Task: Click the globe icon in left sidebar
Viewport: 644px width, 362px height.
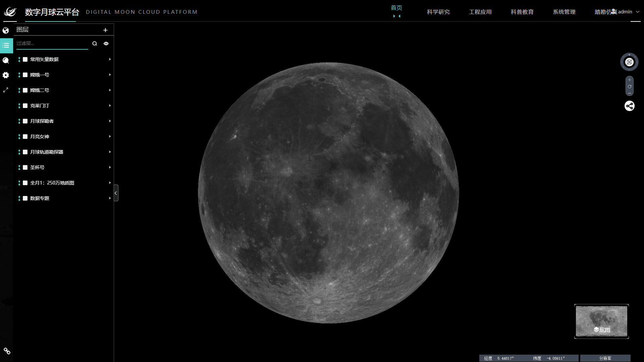Action: point(6,31)
